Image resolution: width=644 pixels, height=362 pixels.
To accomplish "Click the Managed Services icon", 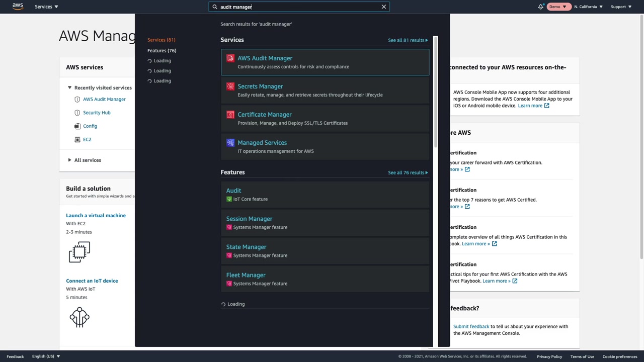I will (x=230, y=143).
